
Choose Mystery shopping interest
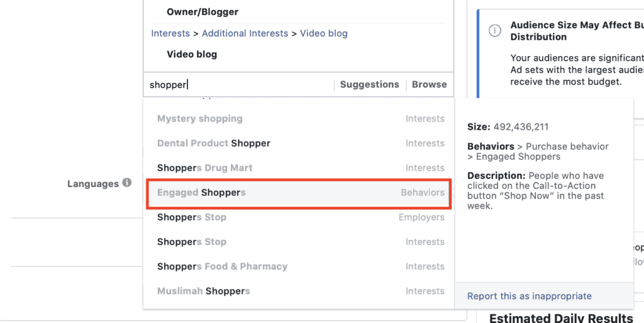tap(299, 119)
